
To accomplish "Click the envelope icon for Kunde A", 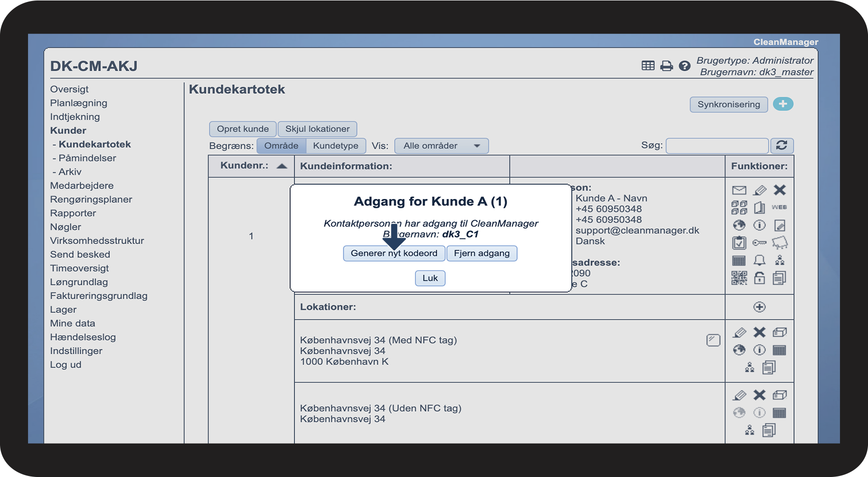I will click(x=739, y=190).
